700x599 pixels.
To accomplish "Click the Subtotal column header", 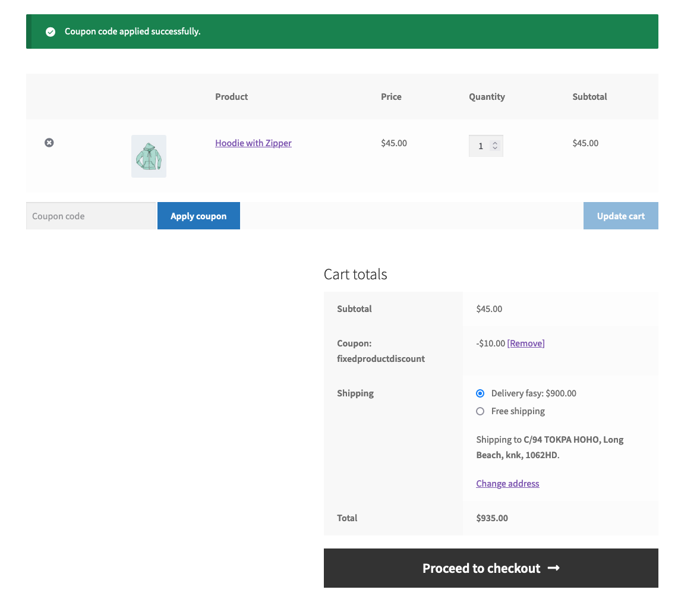I will 589,96.
